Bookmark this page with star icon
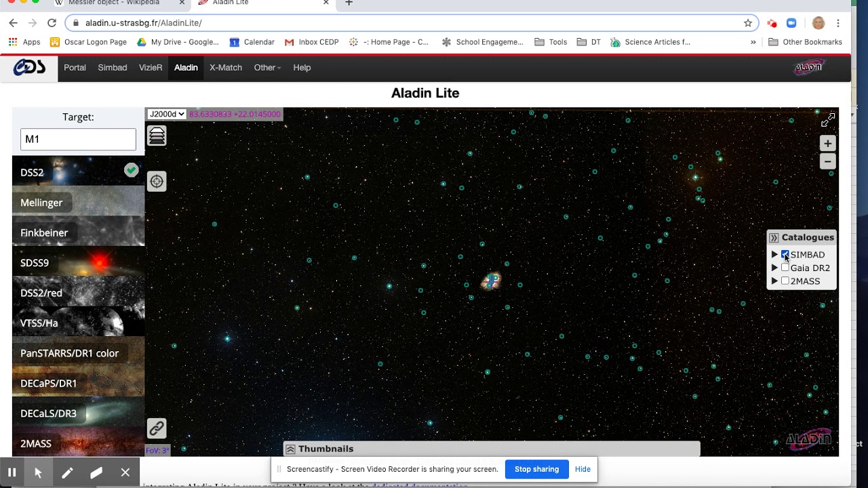The height and width of the screenshot is (488, 868). [x=748, y=23]
